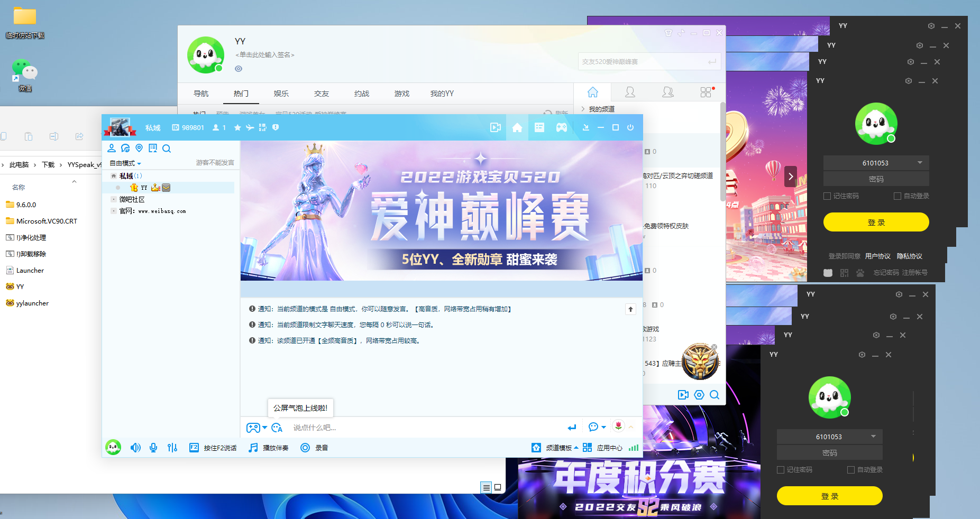Open the apps grid icon with red dot
The width and height of the screenshot is (980, 519).
pyautogui.click(x=707, y=92)
